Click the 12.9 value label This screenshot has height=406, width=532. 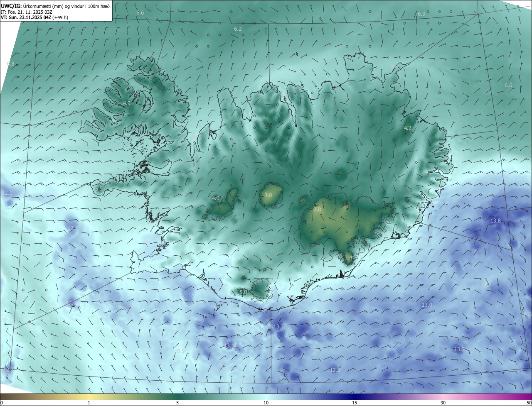tap(335, 370)
